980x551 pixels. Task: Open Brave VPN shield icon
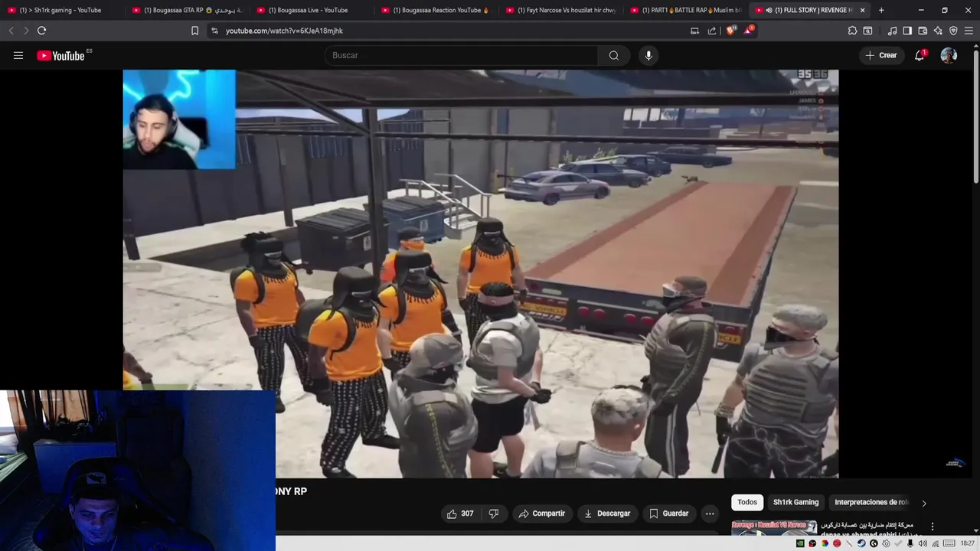click(953, 31)
